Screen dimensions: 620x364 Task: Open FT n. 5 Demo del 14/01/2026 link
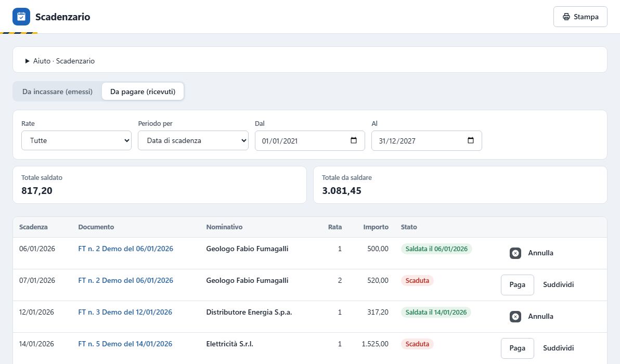tap(125, 344)
